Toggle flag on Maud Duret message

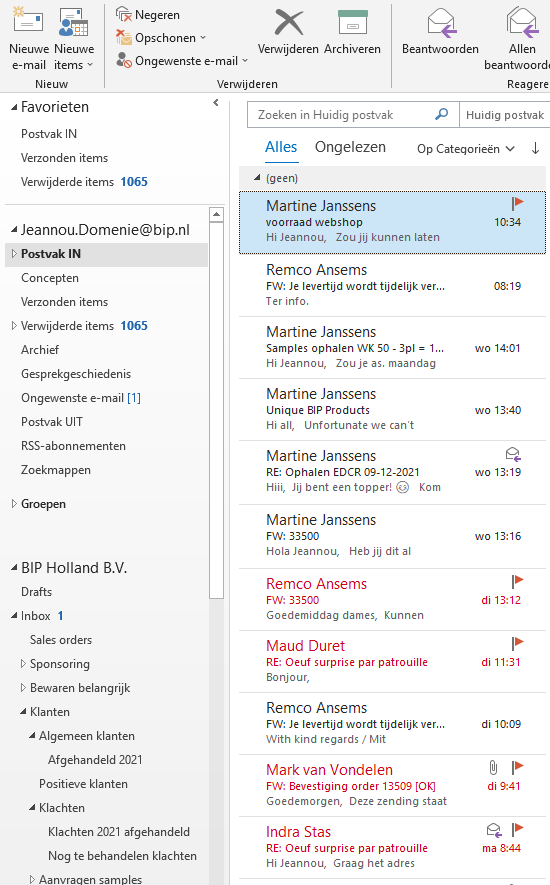coord(517,643)
